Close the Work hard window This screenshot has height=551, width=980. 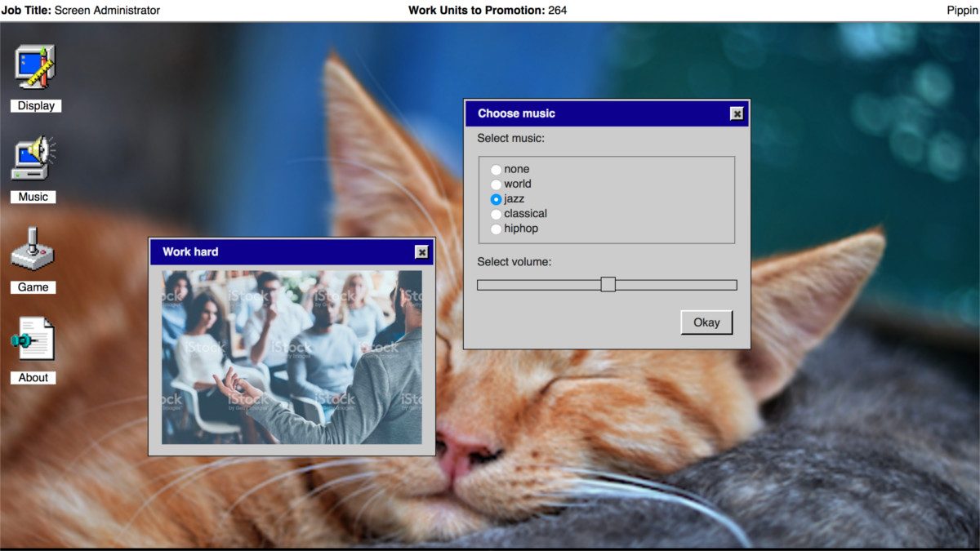[421, 252]
